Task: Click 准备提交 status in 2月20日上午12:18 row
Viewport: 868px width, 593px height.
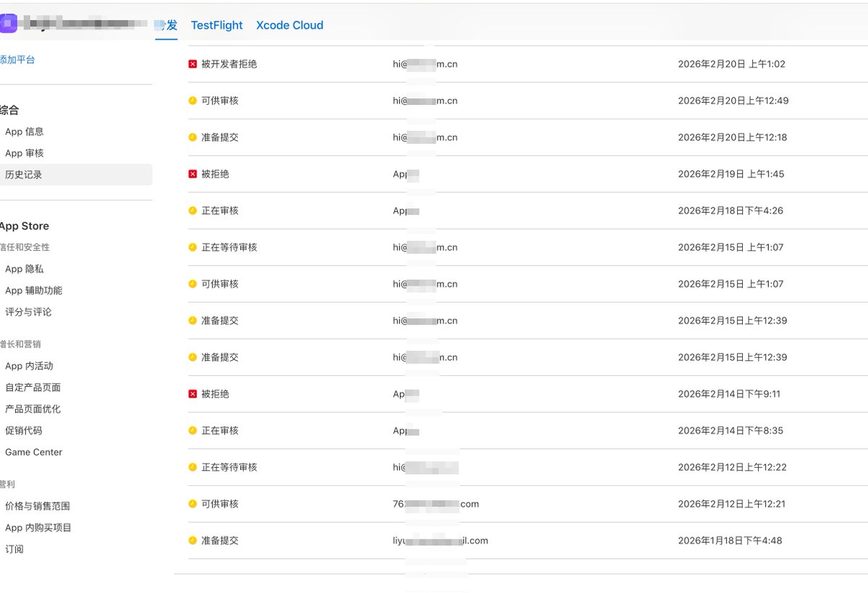Action: point(220,137)
